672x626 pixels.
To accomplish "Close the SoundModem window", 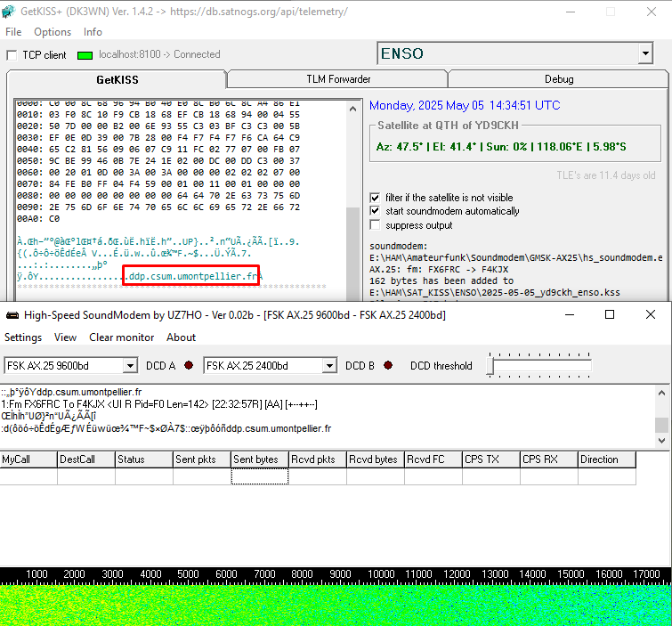I will 650,314.
